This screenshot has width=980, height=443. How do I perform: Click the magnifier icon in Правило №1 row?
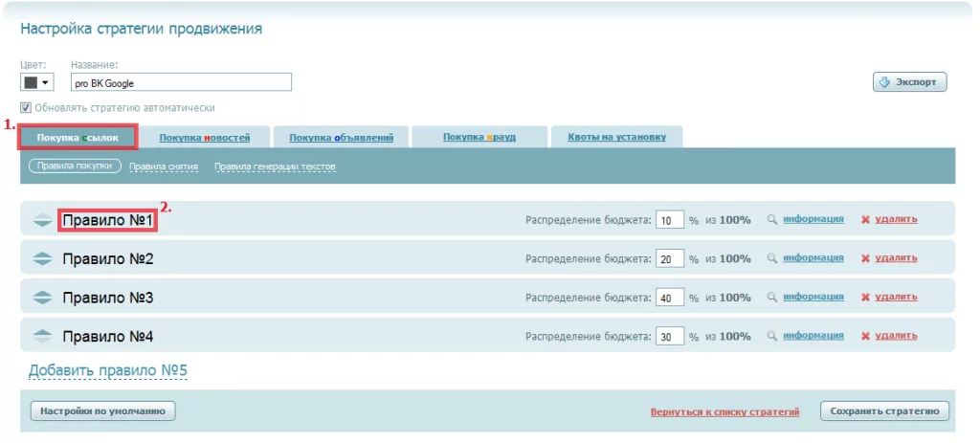pos(772,219)
